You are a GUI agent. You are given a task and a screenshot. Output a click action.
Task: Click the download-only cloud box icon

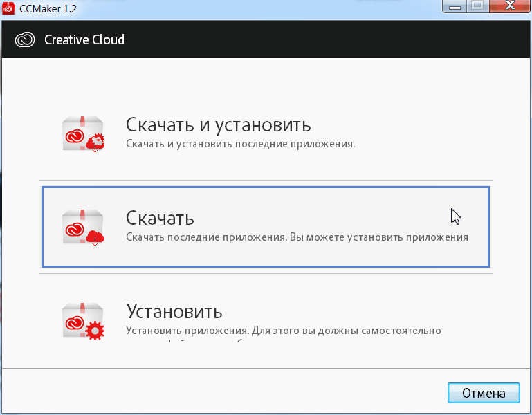[83, 228]
